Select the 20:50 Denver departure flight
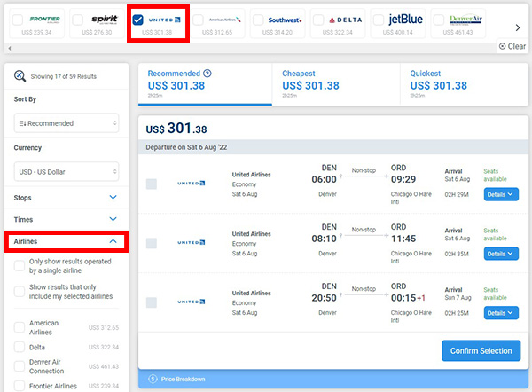Image resolution: width=532 pixels, height=392 pixels. click(152, 302)
